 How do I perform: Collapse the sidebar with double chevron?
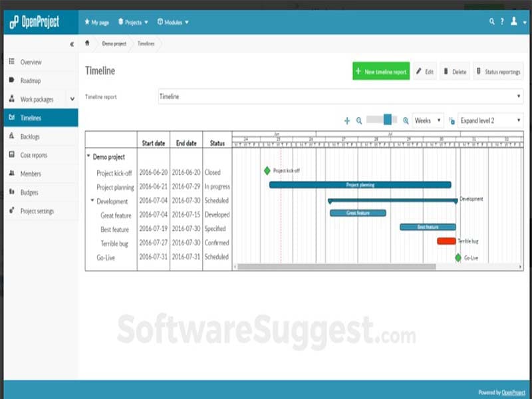point(72,44)
